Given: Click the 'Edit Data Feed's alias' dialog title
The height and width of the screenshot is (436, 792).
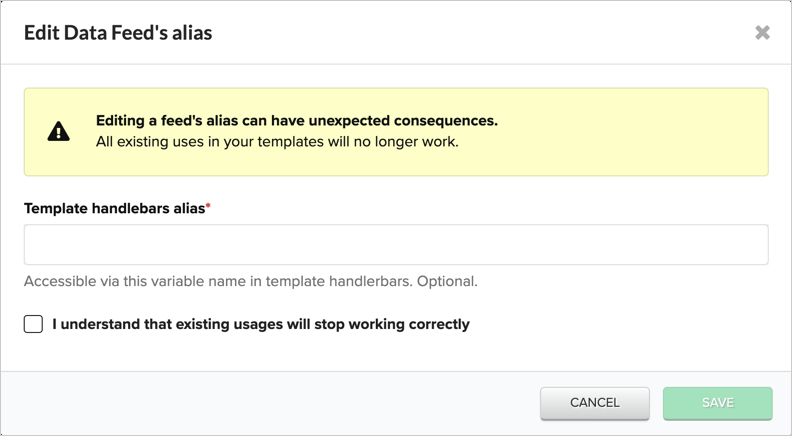Looking at the screenshot, I should [x=118, y=33].
